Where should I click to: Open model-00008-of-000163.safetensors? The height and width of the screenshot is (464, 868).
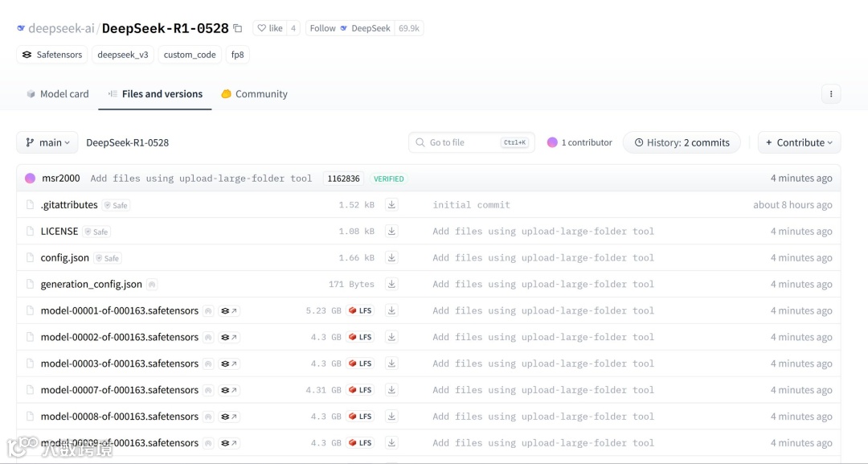click(x=120, y=417)
